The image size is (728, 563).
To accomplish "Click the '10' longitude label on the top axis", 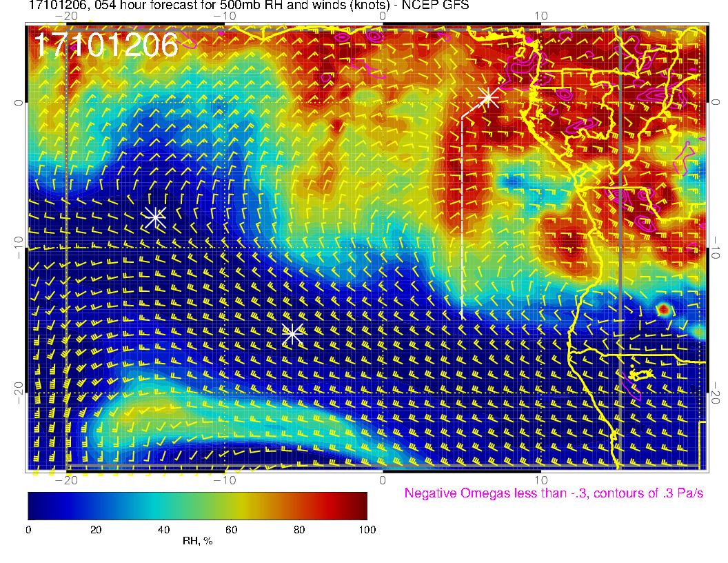I will tap(541, 17).
